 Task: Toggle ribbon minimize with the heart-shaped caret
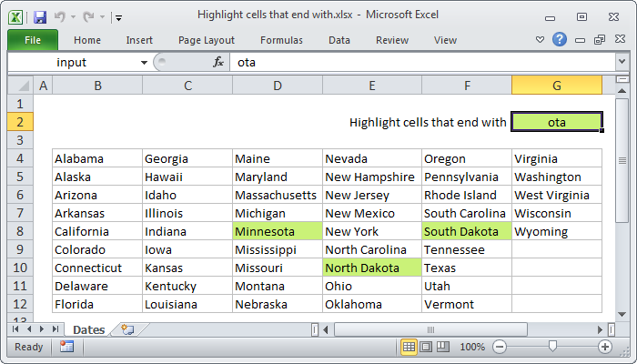[540, 40]
